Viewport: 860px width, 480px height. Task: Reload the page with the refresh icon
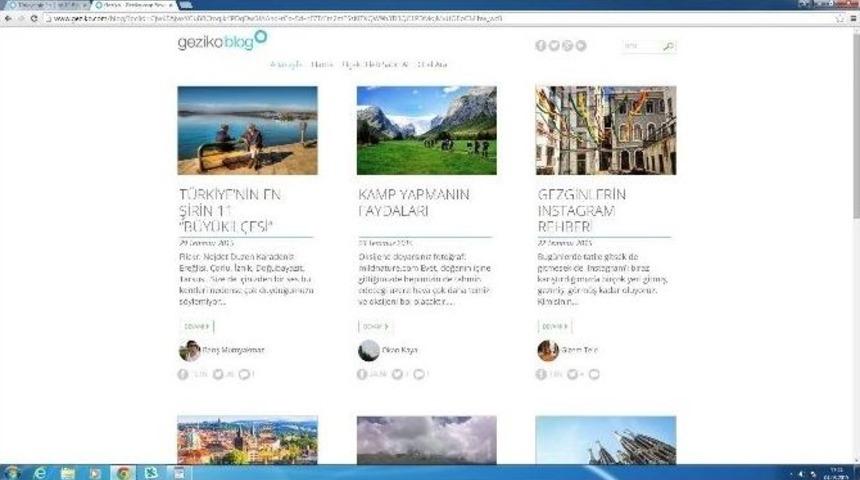(x=34, y=18)
